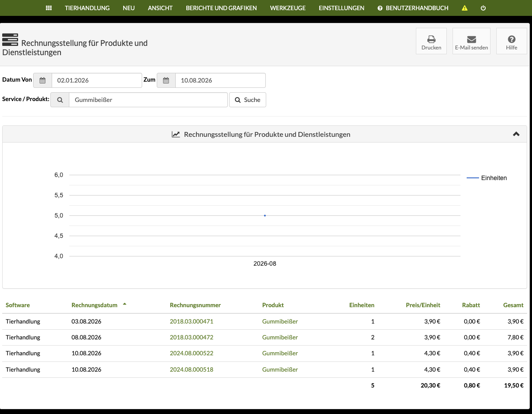The height and width of the screenshot is (414, 532).
Task: Click the magnifier icon before Service / Produkt field
Action: pos(60,100)
